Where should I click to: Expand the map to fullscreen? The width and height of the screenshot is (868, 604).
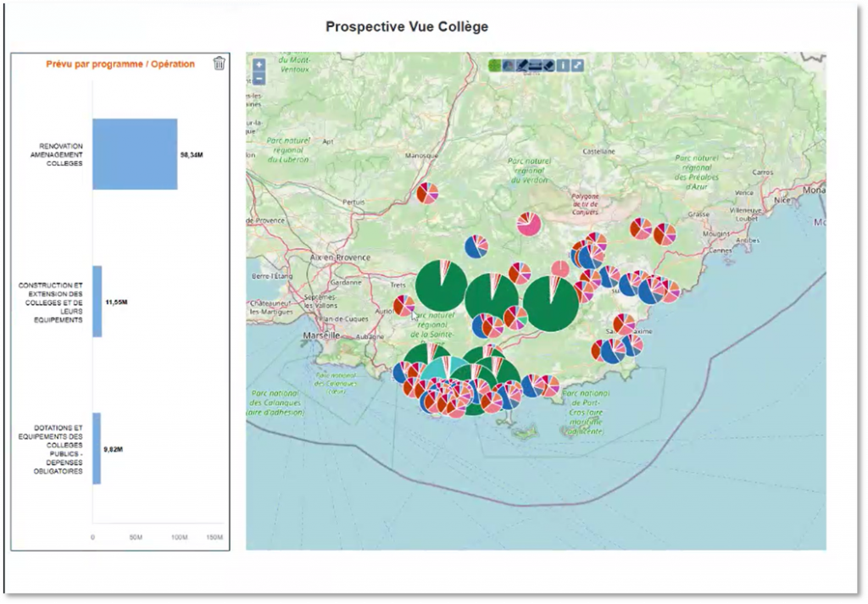point(577,65)
